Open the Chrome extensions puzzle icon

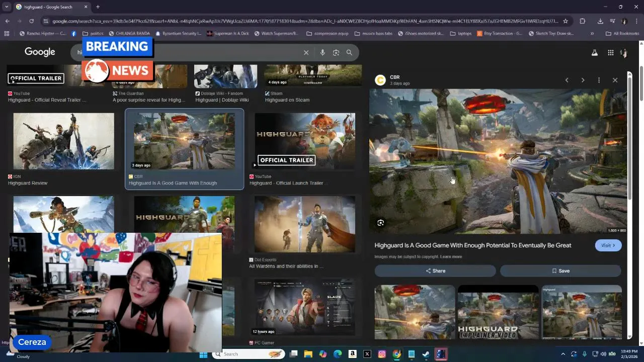(583, 21)
